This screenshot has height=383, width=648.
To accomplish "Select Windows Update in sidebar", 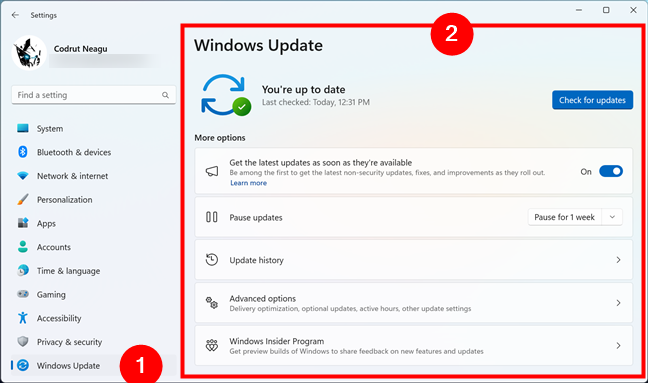I will pos(94,366).
